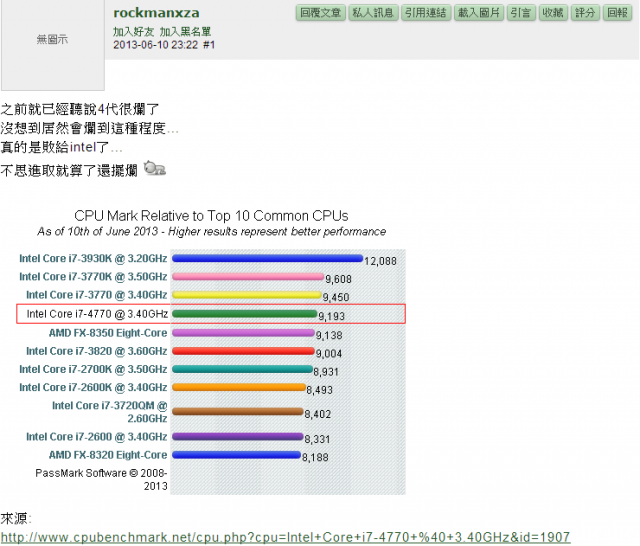
Task: Click Intel Core i7-3820 @ 3.60GHz label
Action: [x=97, y=351]
